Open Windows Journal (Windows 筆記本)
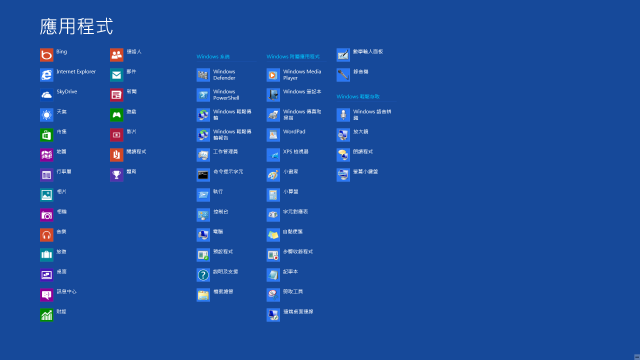 pos(273,95)
